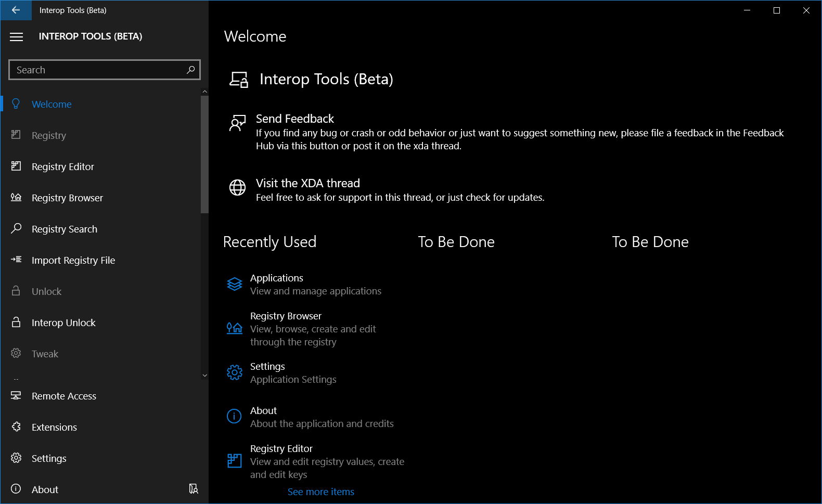822x504 pixels.
Task: Open Interop Unlock from the sidebar
Action: point(100,322)
